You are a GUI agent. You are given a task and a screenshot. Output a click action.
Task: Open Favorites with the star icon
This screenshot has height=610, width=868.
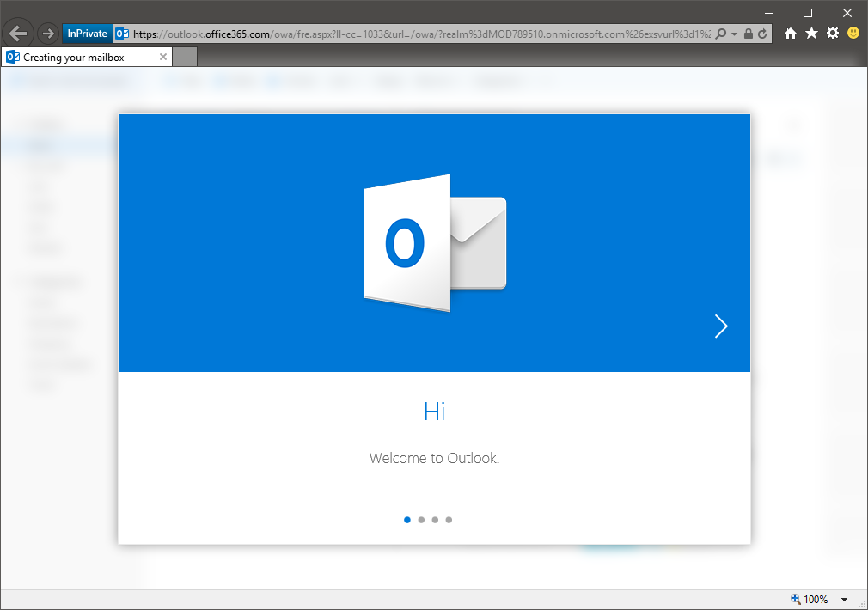[x=811, y=34]
